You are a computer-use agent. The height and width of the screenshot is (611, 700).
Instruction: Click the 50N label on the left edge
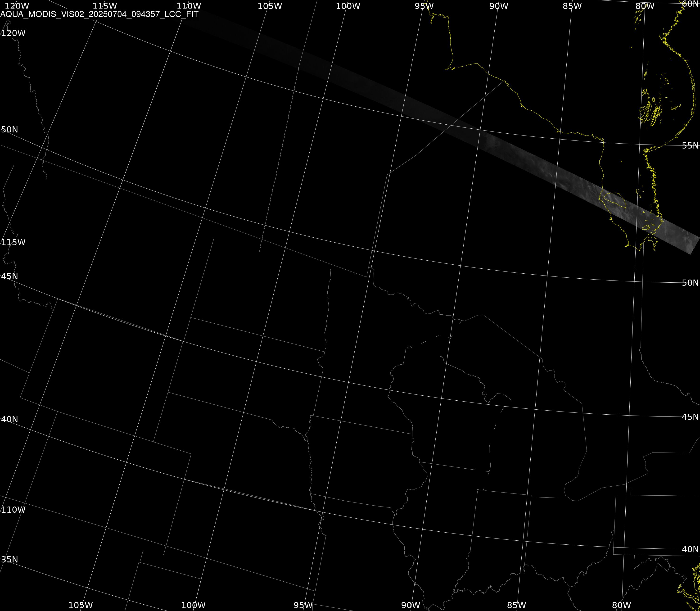click(9, 130)
